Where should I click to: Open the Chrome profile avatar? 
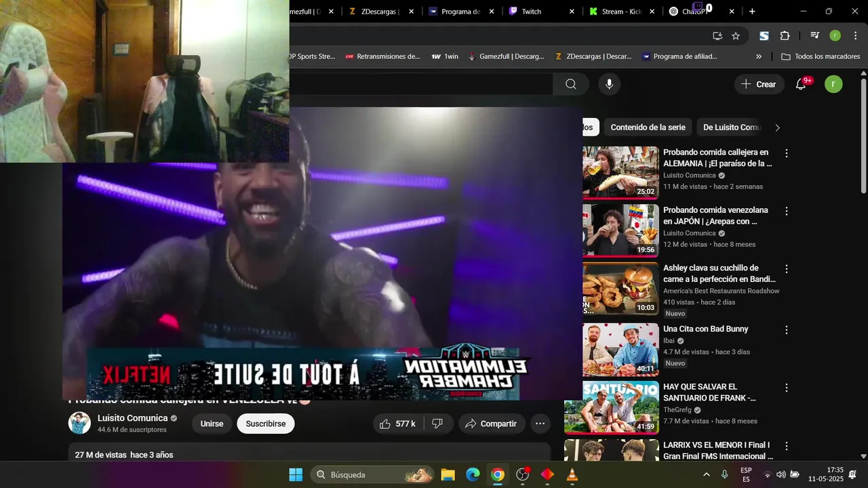coord(835,36)
